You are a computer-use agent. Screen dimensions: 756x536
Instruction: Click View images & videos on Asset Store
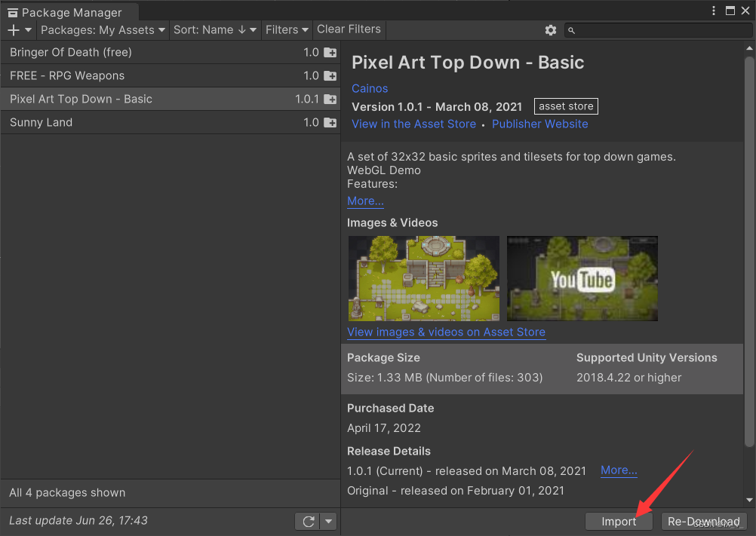447,332
